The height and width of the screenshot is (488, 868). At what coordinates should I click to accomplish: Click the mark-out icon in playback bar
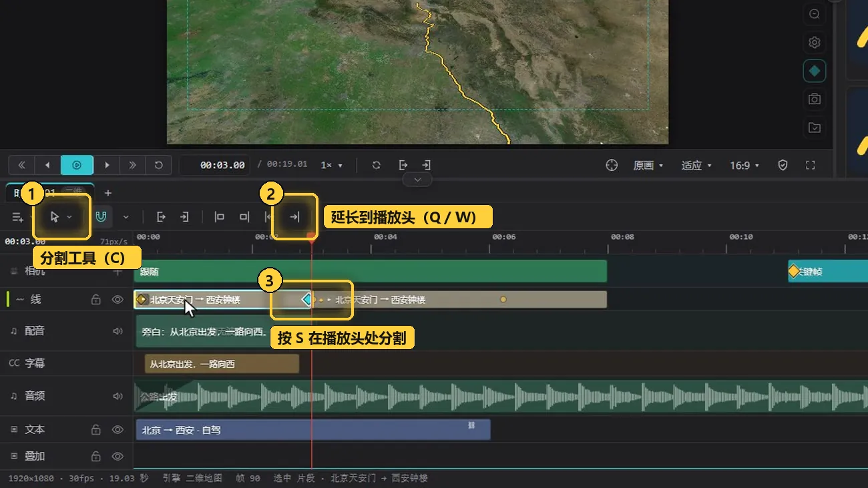click(x=403, y=165)
